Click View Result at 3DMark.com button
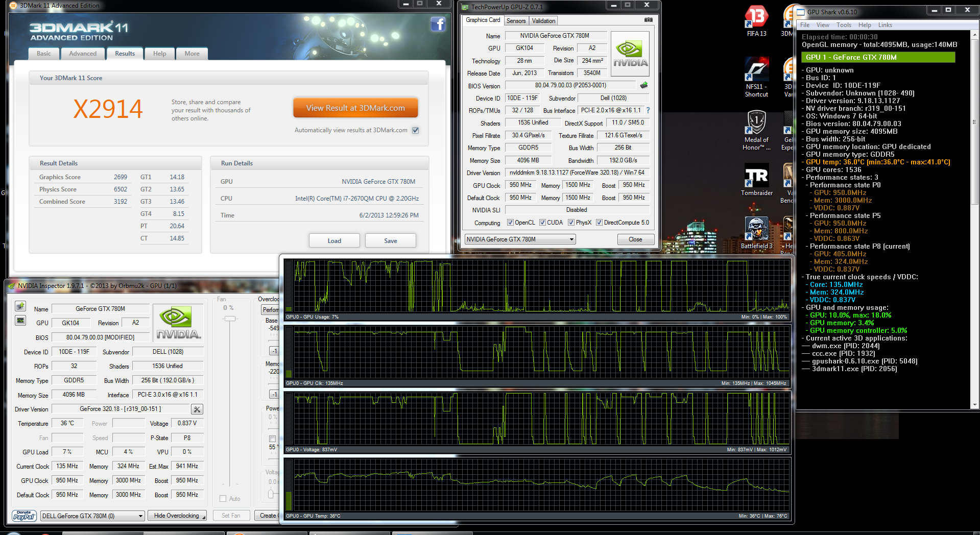Screen dimensions: 980x535 (x=355, y=108)
